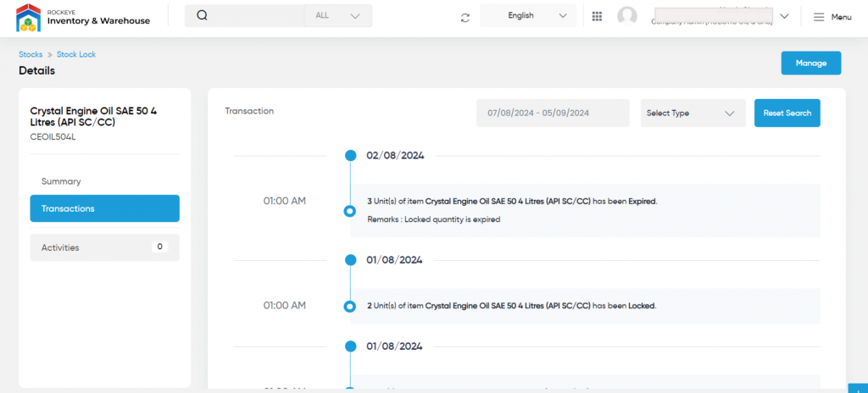The height and width of the screenshot is (393, 868).
Task: Click the Reset Search button
Action: [x=787, y=113]
